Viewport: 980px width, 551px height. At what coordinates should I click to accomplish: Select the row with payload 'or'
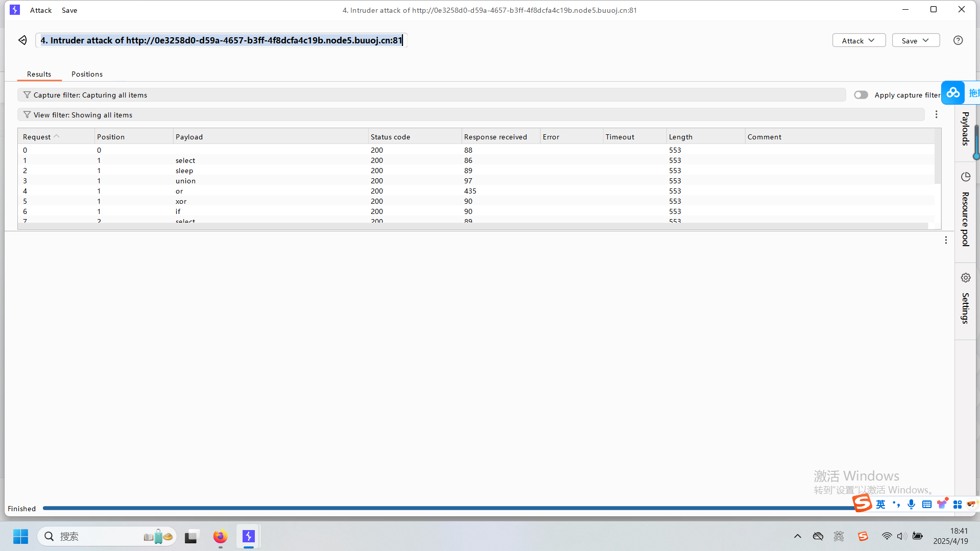click(x=476, y=191)
